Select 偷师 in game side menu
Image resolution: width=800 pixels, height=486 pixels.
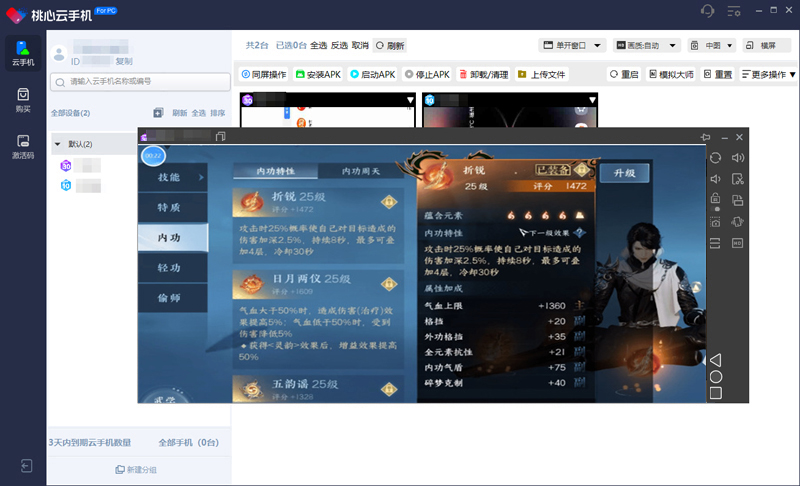pos(172,298)
